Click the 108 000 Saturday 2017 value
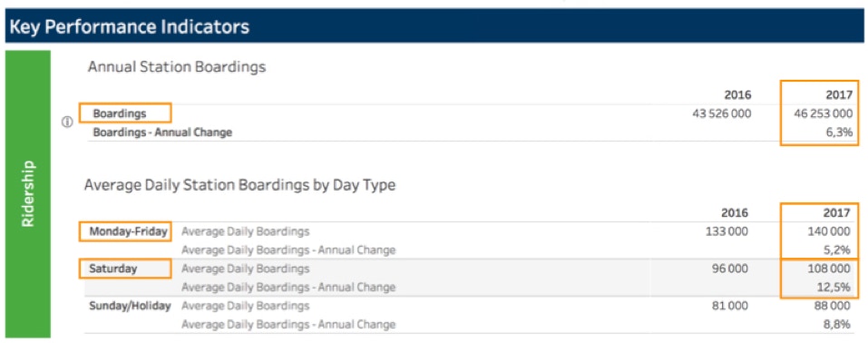 [830, 269]
